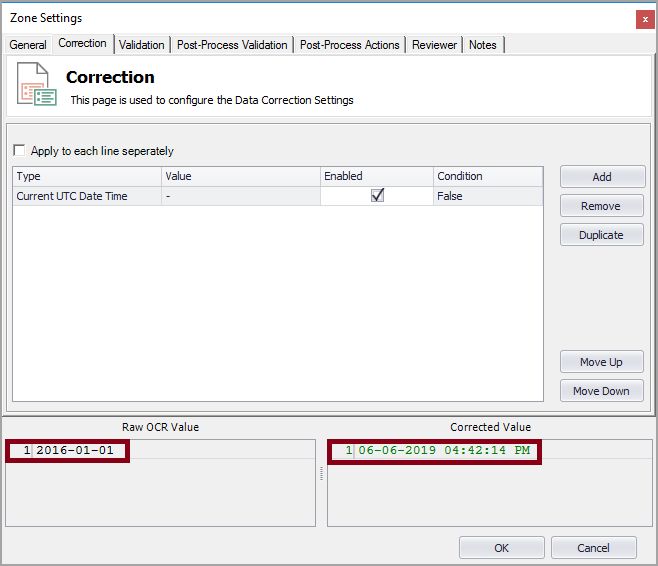Enable Apply to each line seperately
Image resolution: width=658 pixels, height=566 pixels.
(x=19, y=150)
